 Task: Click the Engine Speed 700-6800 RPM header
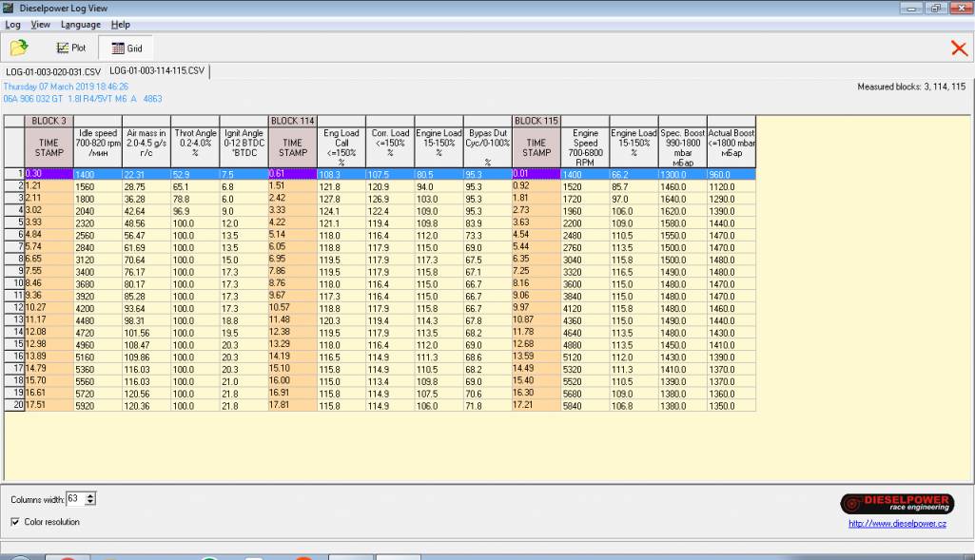[x=585, y=147]
